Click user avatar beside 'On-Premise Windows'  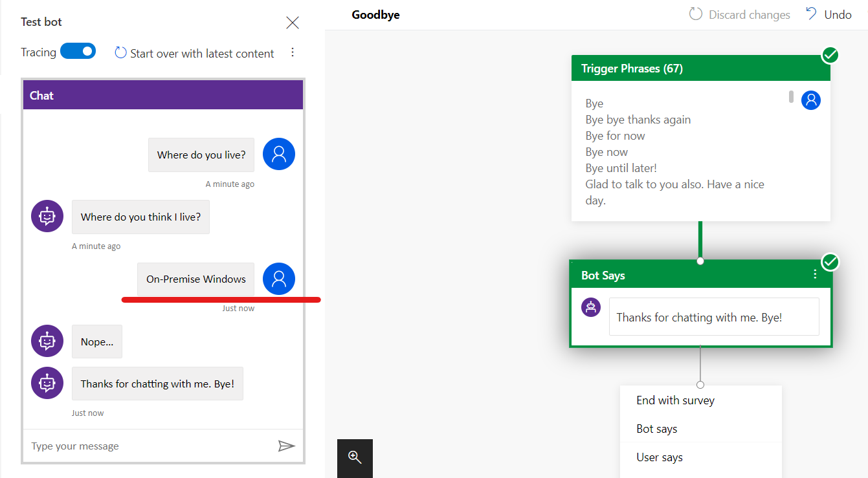pyautogui.click(x=279, y=279)
